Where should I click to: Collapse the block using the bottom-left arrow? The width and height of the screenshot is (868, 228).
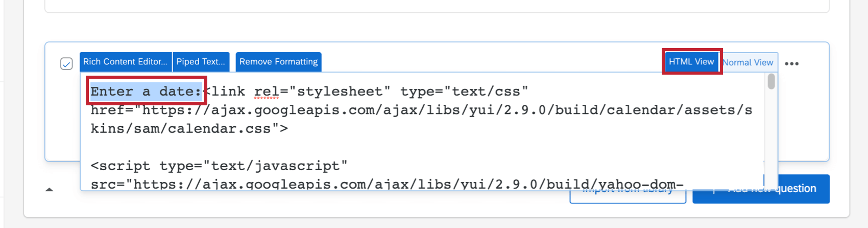[x=50, y=190]
